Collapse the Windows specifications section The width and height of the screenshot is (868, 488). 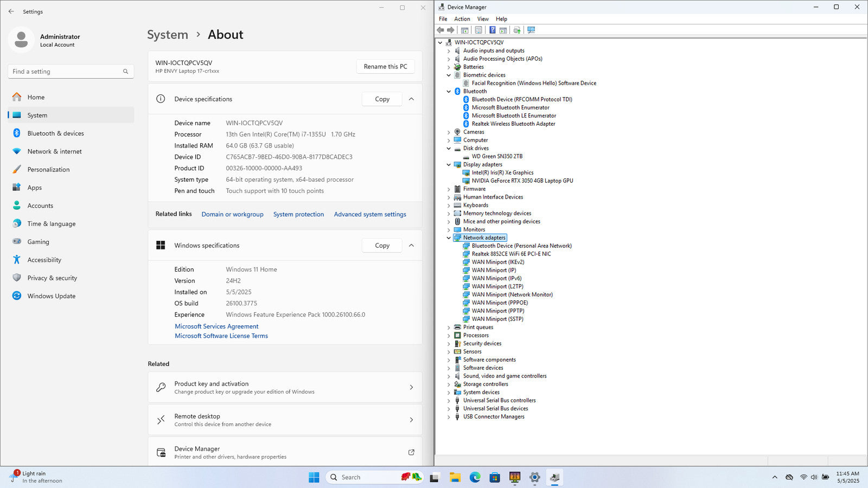point(411,246)
